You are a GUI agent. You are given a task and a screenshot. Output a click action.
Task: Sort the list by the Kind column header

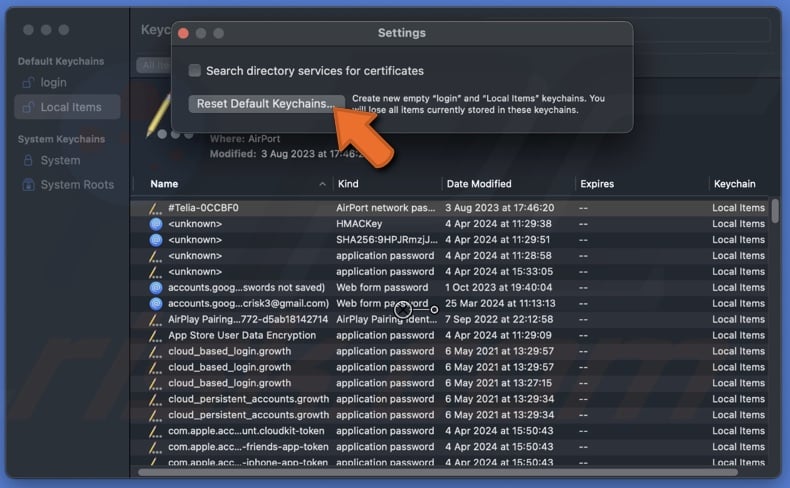pos(348,184)
